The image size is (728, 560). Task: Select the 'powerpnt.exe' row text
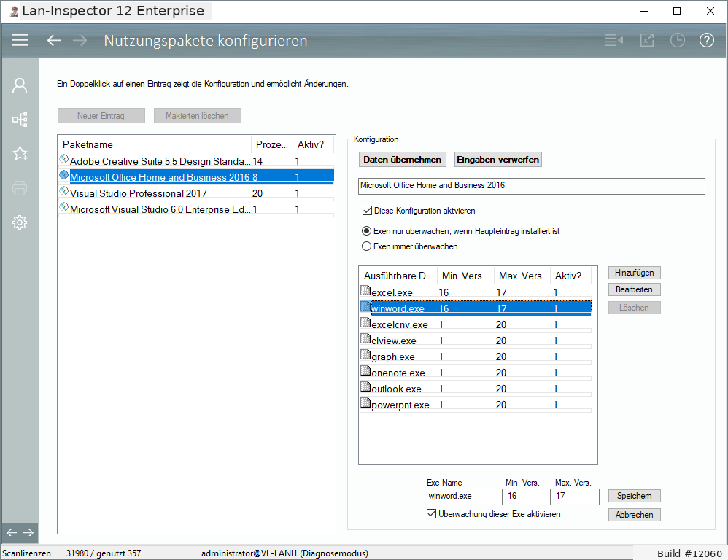pos(400,405)
